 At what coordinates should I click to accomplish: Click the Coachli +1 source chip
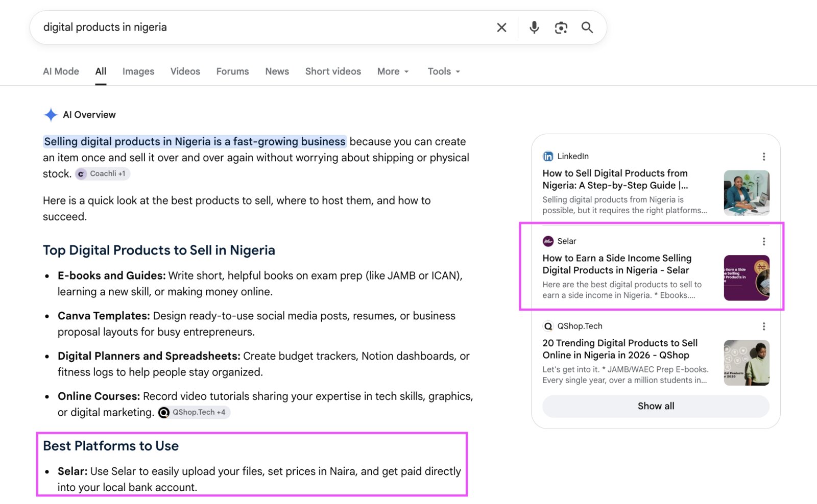(x=102, y=174)
